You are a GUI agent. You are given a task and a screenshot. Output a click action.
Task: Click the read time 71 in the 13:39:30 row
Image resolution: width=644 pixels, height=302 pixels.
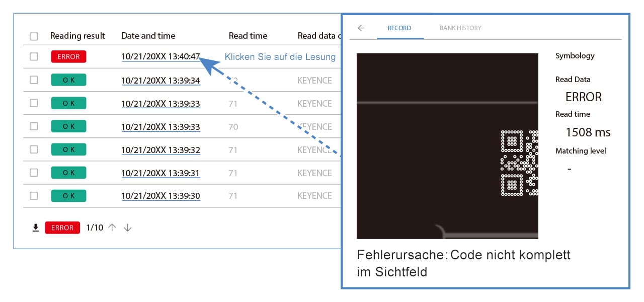233,196
